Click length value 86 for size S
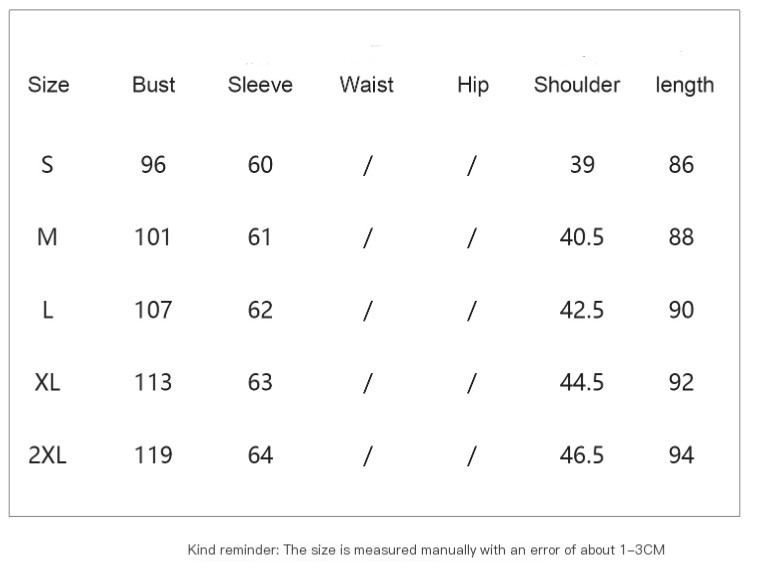 (681, 164)
